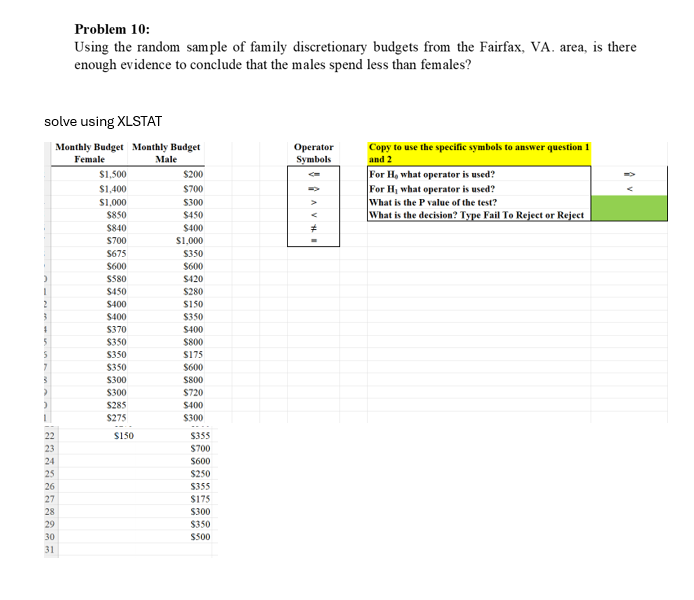Click the yellow 'Copy to use the specific symbols' cell
This screenshot has height=600, width=694.
(479, 153)
